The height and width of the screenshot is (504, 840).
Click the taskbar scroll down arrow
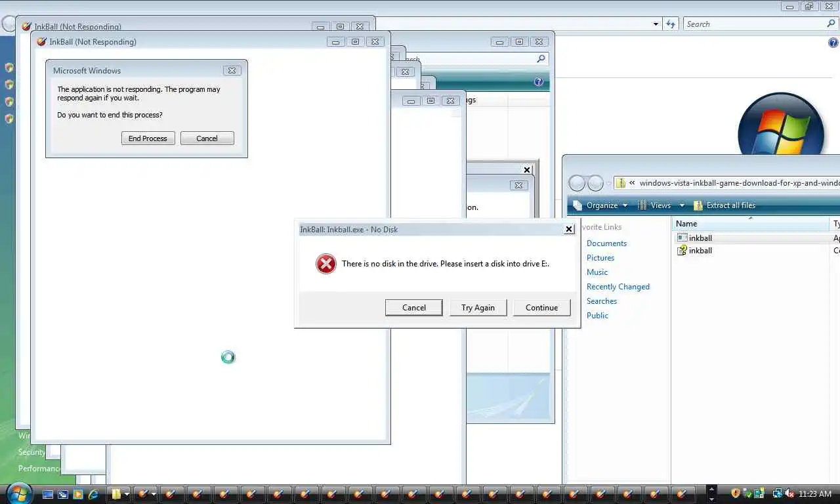pos(711,499)
